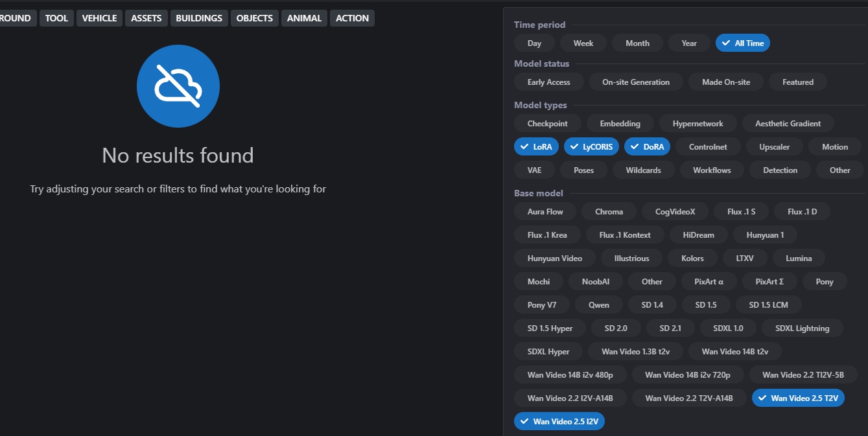This screenshot has width=868, height=436.
Task: Choose the Flux .1 Kontext base model
Action: point(625,235)
